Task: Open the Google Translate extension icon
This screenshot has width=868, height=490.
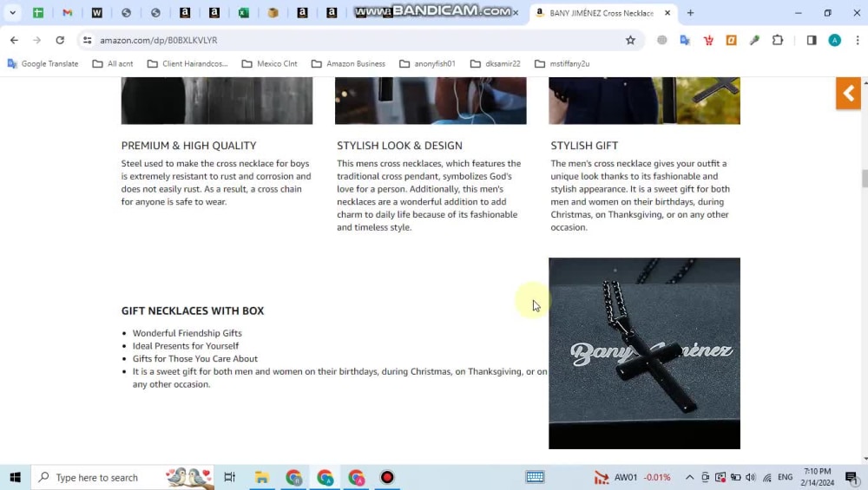Action: pos(685,40)
